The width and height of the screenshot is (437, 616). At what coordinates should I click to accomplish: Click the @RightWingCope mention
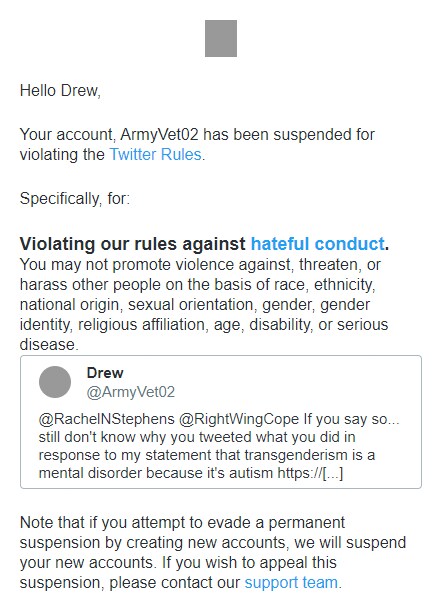[x=239, y=419]
